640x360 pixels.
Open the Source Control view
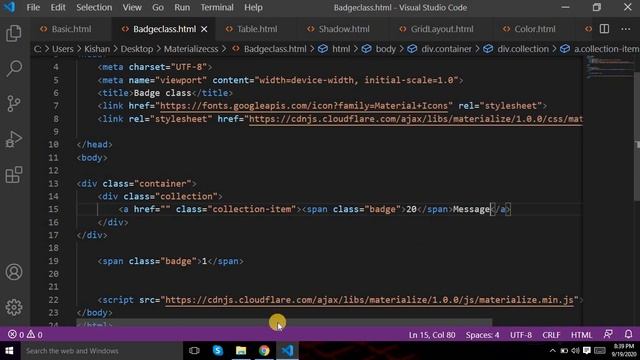14,103
